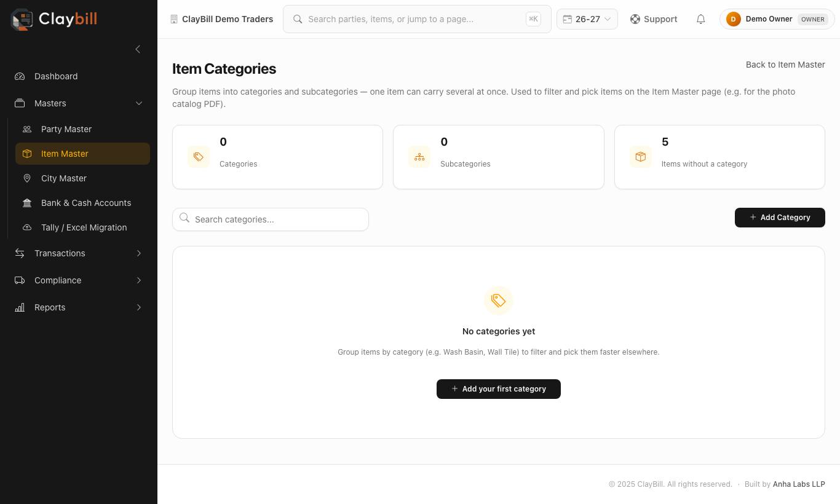Click the Transactions arrows icon
Screen dimensions: 840x504
[x=20, y=253]
